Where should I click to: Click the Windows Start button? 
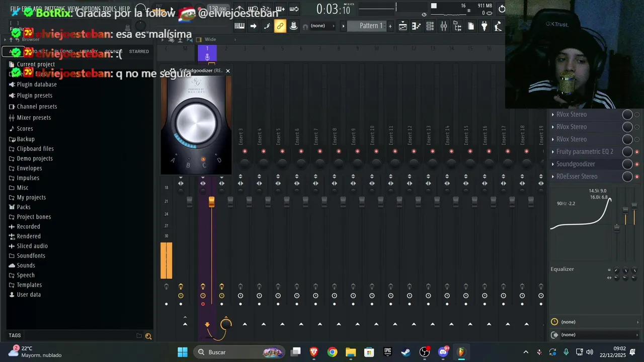coord(183,352)
